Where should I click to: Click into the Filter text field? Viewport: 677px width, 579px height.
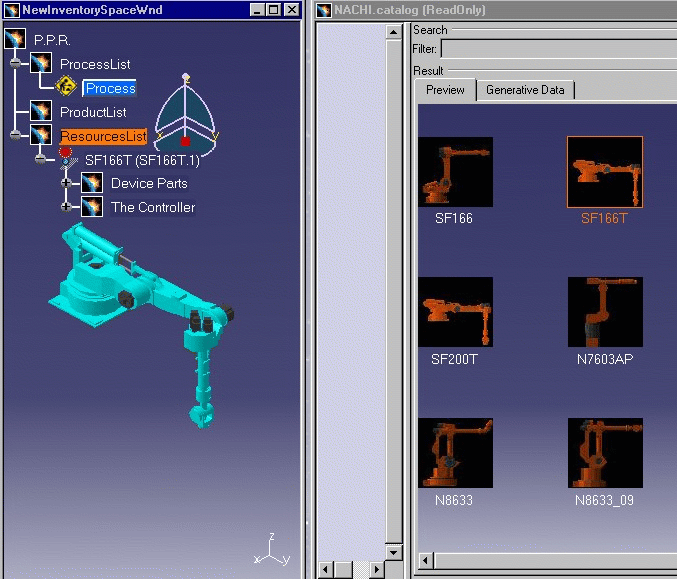[x=560, y=48]
